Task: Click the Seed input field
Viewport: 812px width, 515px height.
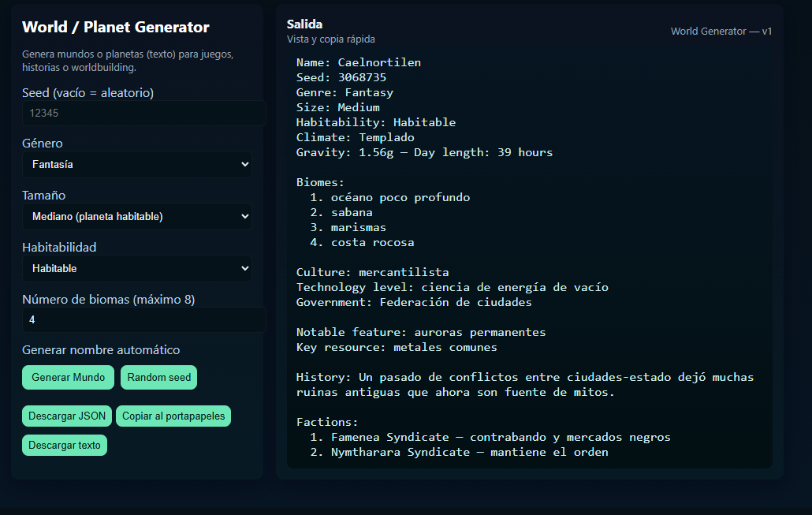Action: pyautogui.click(x=143, y=114)
